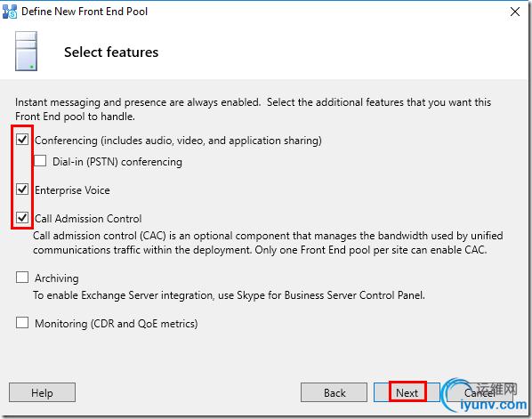This screenshot has height=419, width=532.
Task: Click the Archiving label text
Action: 57,278
